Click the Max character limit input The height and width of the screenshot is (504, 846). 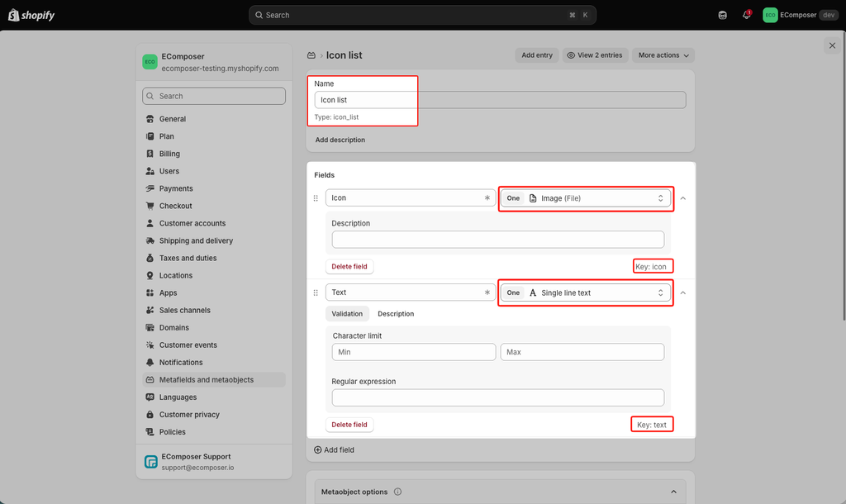pyautogui.click(x=582, y=352)
